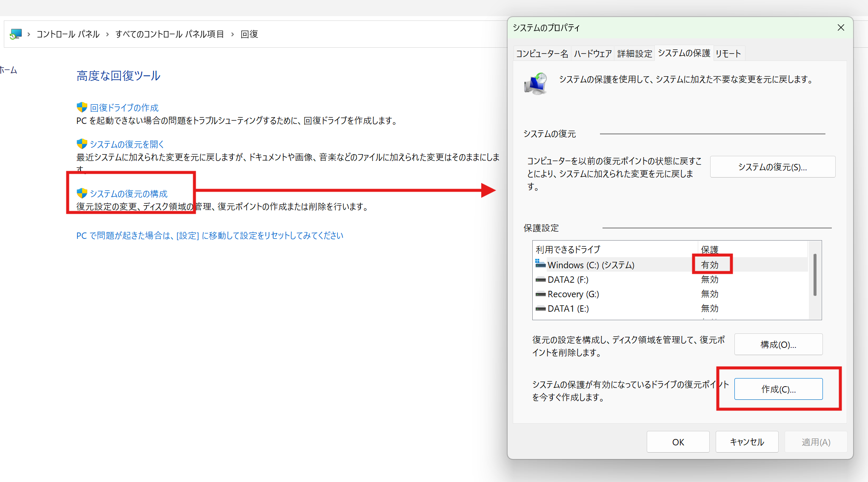Click the shield icon beside 回復ドライブの作成
The image size is (868, 482).
tap(82, 107)
